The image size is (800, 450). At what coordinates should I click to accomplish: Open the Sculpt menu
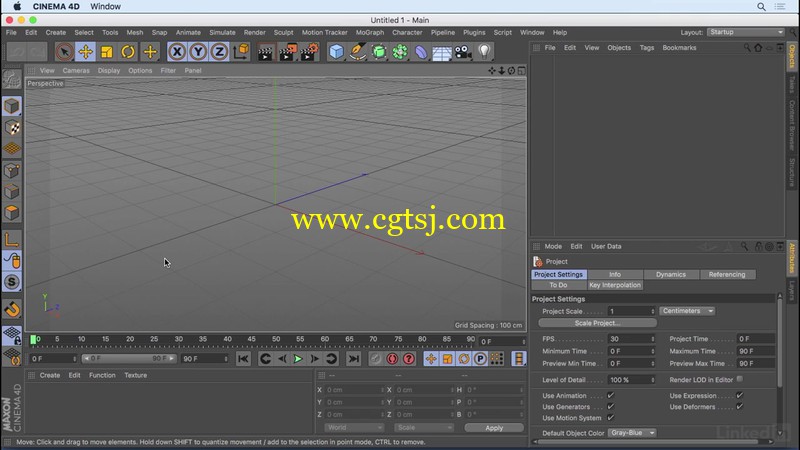(x=283, y=32)
